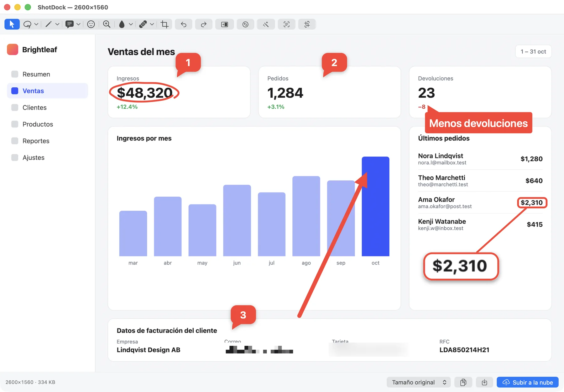Select the lasso shape tool
The width and height of the screenshot is (564, 392).
27,24
